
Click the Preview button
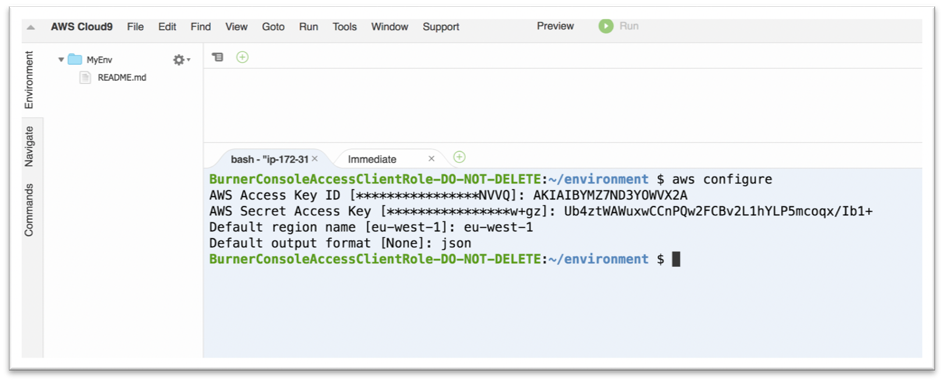tap(555, 26)
